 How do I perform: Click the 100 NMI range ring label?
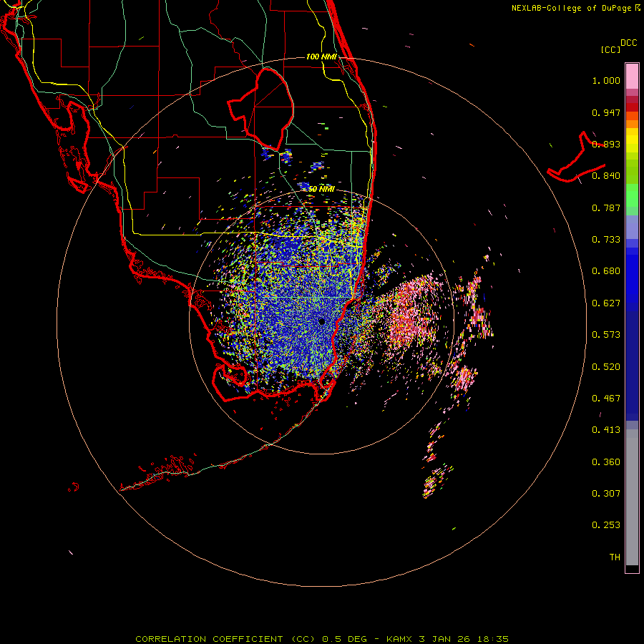tap(321, 57)
